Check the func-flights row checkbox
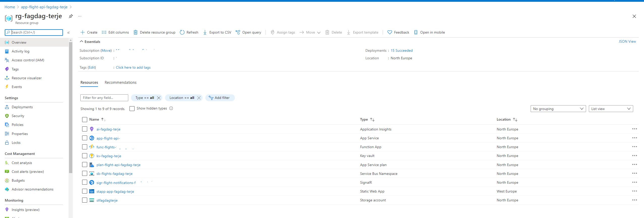 [85, 147]
